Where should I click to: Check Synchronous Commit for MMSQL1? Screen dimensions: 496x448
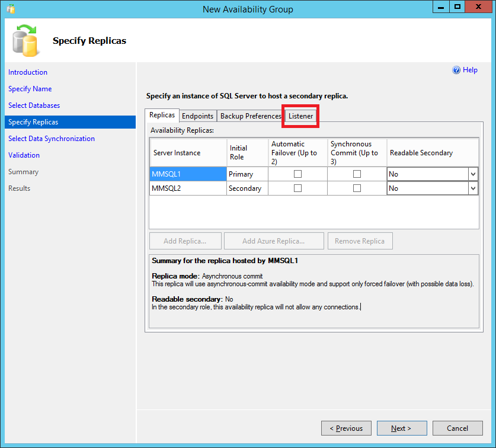[x=357, y=174]
